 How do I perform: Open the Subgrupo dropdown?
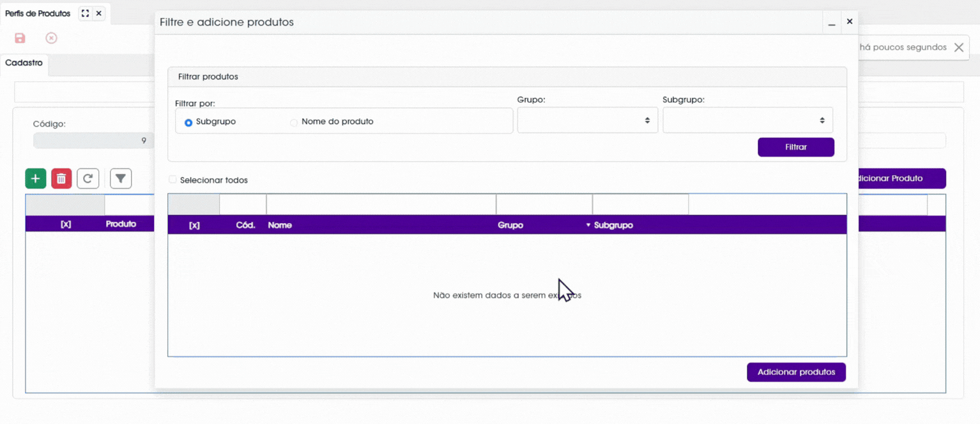coord(747,120)
